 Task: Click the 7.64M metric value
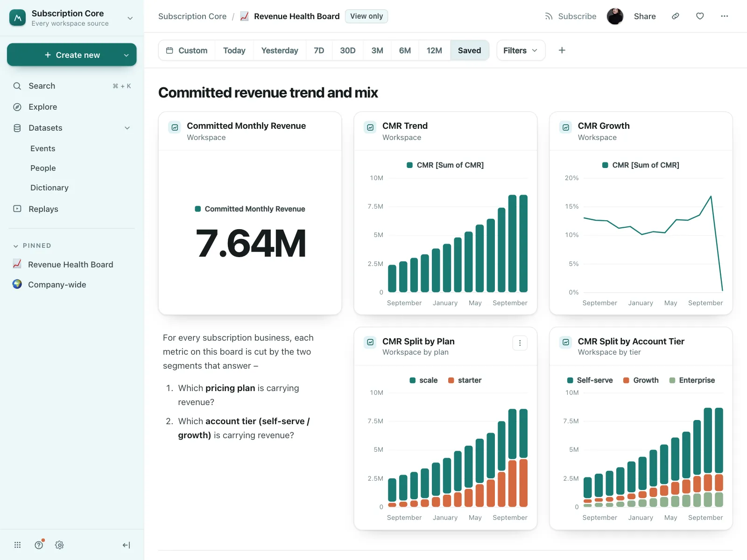[251, 244]
